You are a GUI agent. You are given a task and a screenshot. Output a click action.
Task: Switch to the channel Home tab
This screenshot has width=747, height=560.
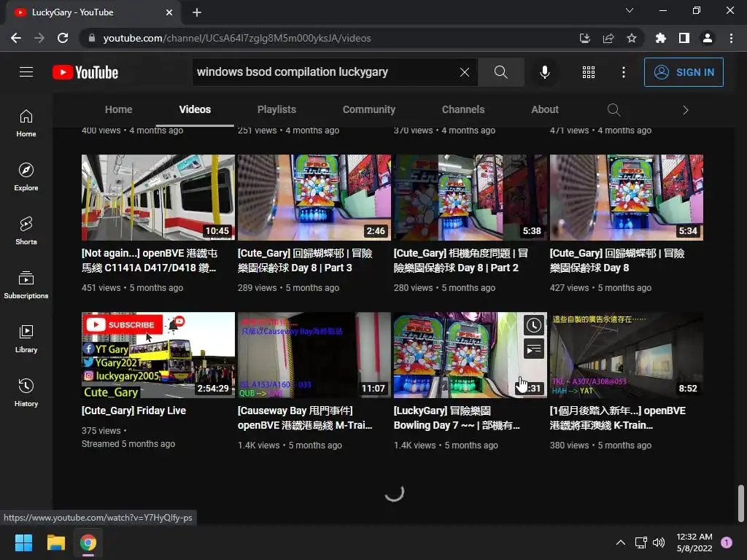pos(119,109)
